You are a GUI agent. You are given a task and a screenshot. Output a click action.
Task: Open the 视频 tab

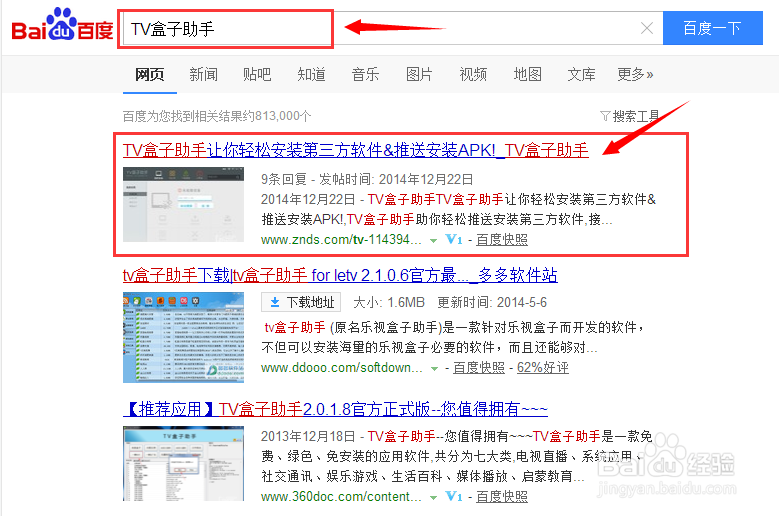pyautogui.click(x=473, y=74)
